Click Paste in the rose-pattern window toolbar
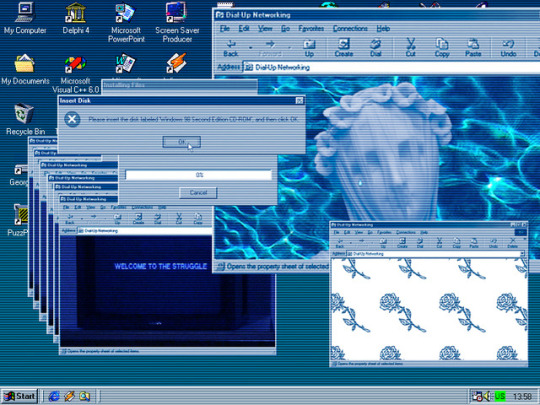Viewport: 540px width, 405px height. pyautogui.click(x=474, y=243)
